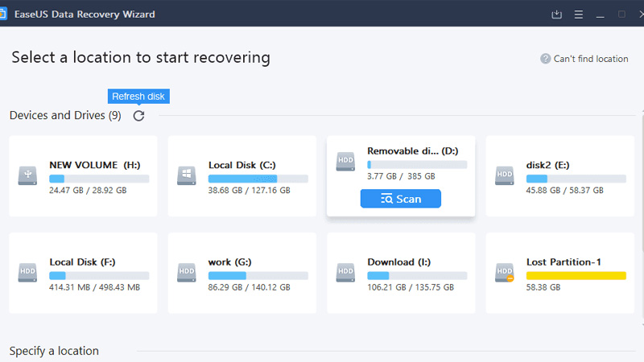644x362 pixels.
Task: Click the EaseUS app logo in title bar
Action: tap(3, 14)
